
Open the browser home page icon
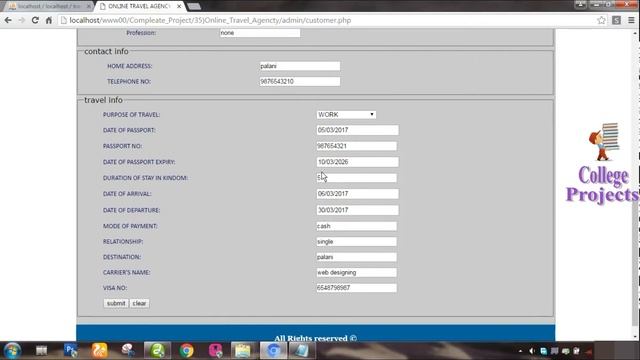click(49, 20)
